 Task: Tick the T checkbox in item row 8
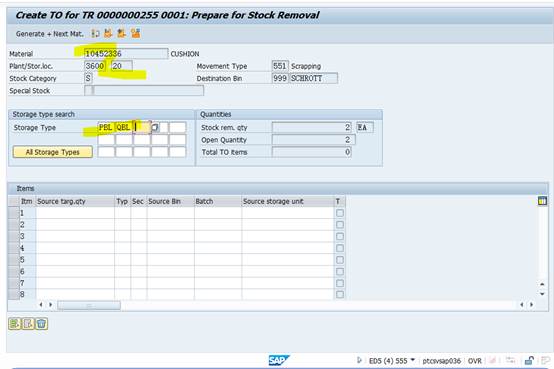tap(340, 294)
